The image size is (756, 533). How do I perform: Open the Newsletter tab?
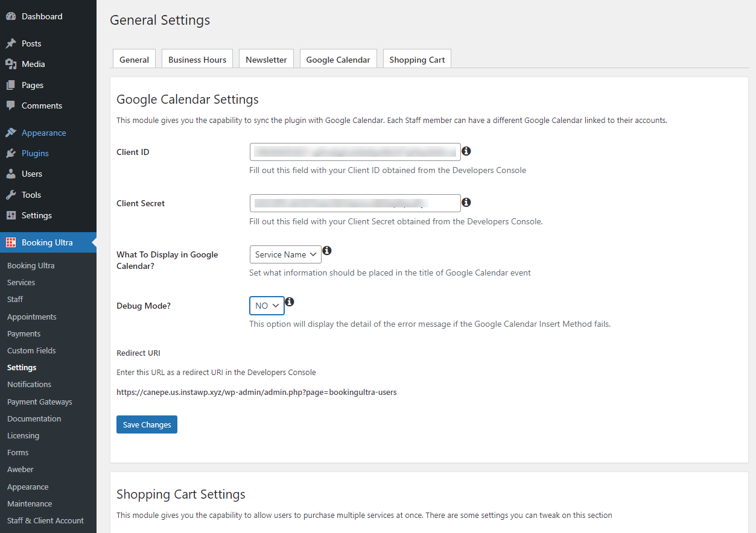click(266, 59)
